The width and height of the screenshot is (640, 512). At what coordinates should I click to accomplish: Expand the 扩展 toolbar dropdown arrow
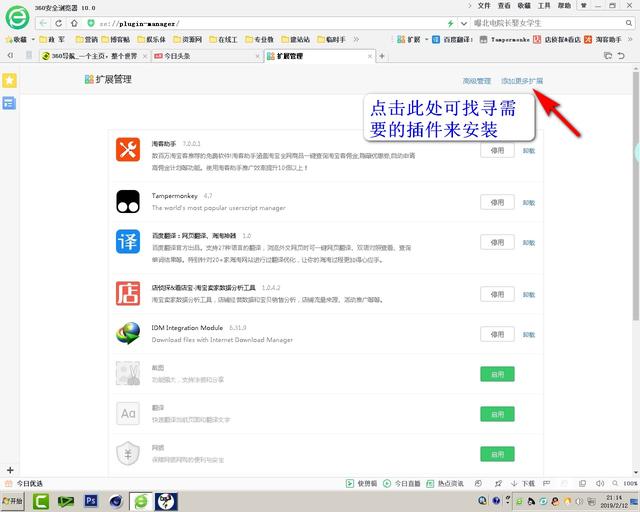point(427,40)
